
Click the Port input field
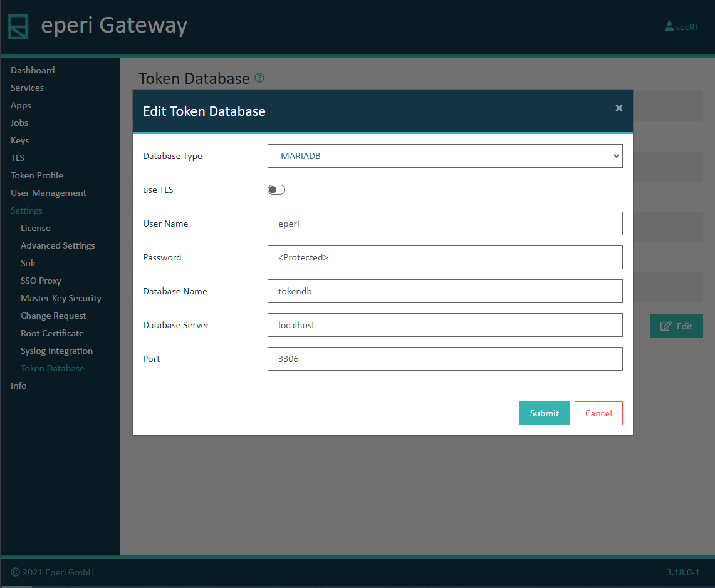coord(445,358)
